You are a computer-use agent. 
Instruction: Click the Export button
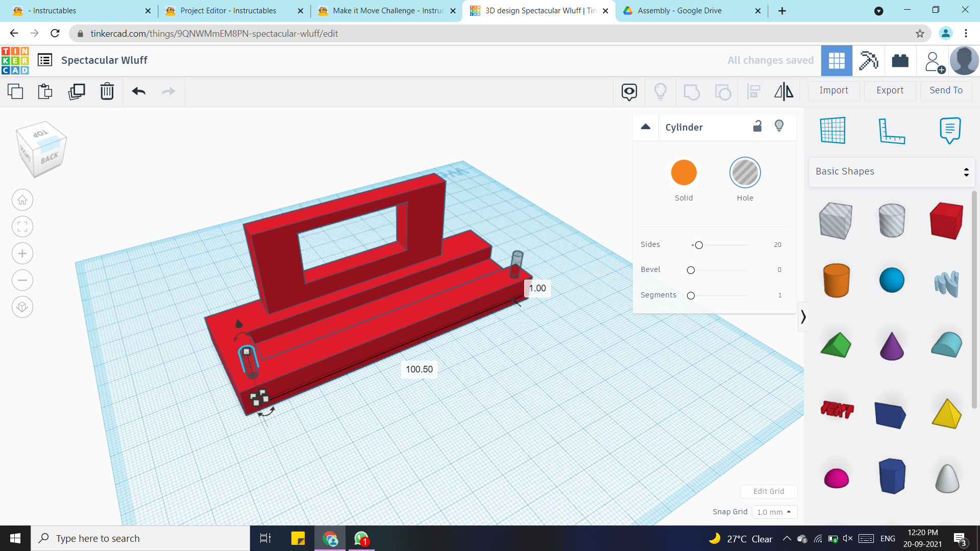click(x=890, y=90)
